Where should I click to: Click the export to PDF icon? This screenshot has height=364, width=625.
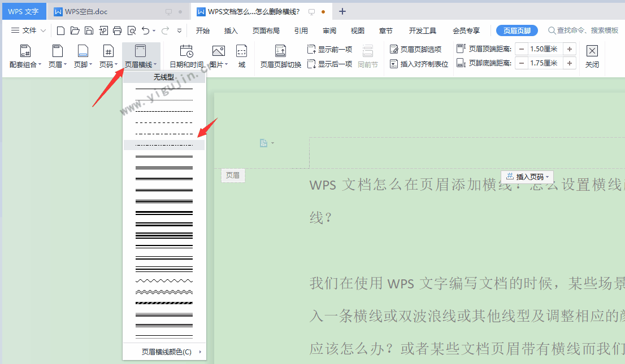pyautogui.click(x=103, y=30)
